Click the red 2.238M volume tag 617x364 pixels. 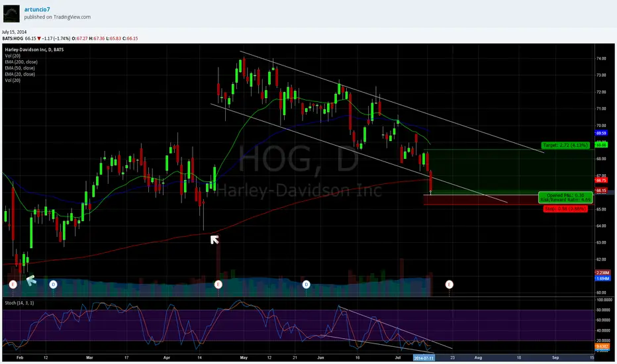[602, 273]
